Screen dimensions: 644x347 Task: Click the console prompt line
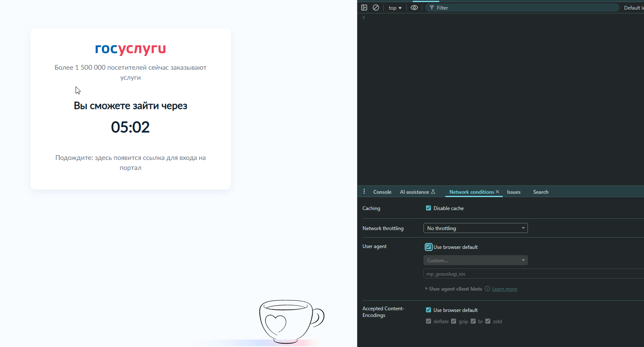coord(501,18)
